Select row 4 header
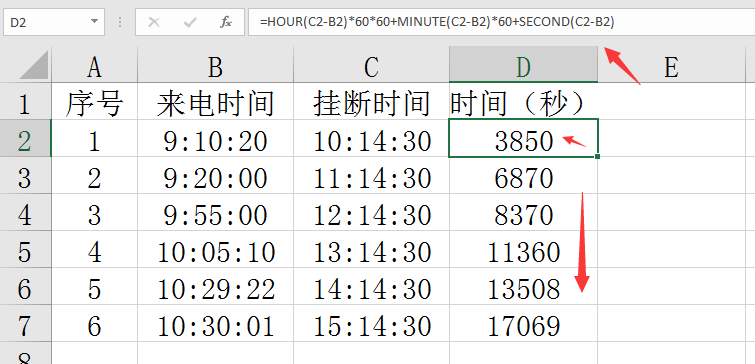 tap(26, 212)
